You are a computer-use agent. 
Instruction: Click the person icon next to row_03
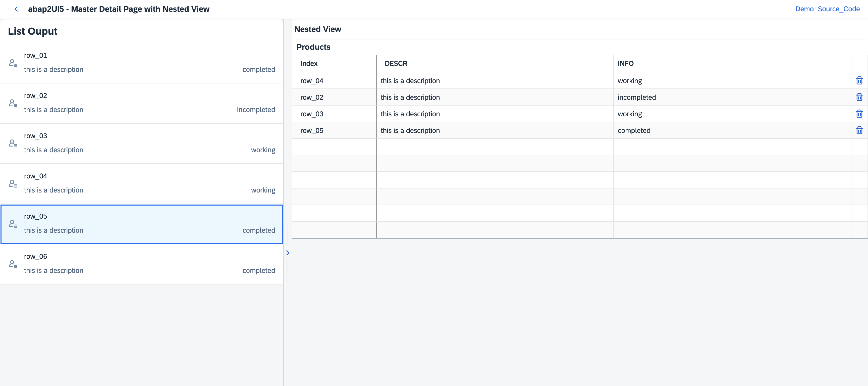point(13,143)
